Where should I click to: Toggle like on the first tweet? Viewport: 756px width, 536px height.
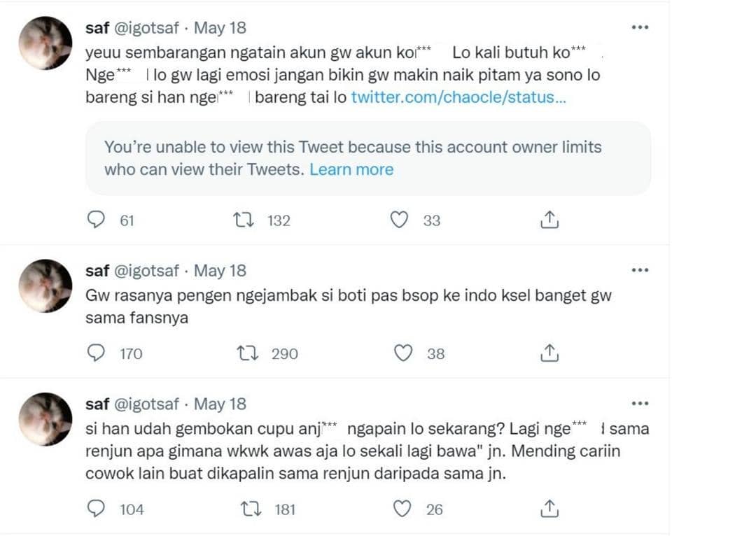click(399, 220)
